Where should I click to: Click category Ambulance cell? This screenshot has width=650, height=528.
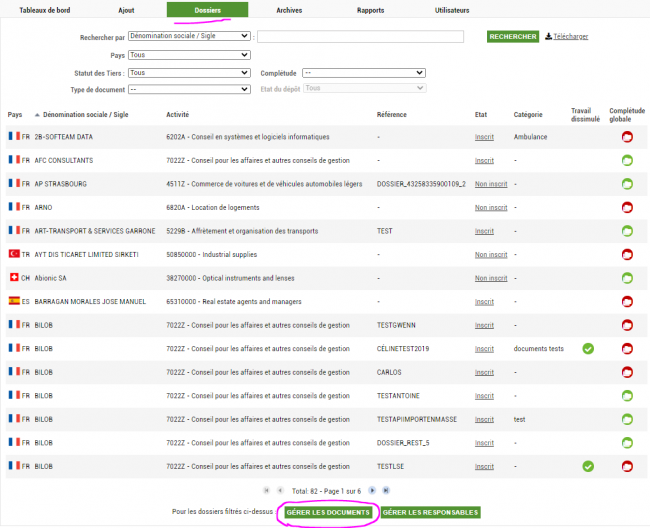coord(530,137)
